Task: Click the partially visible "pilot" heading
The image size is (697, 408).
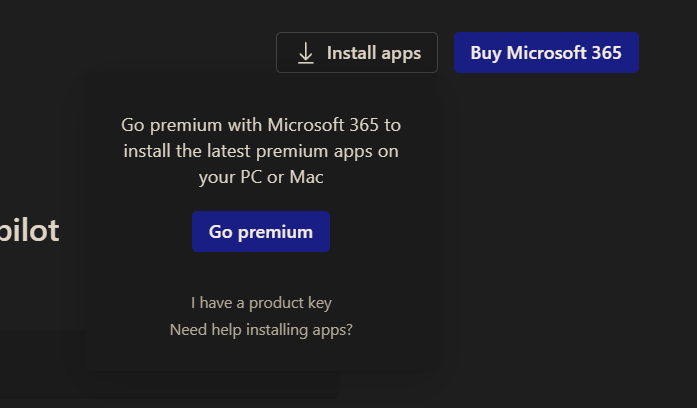Action: (x=29, y=231)
